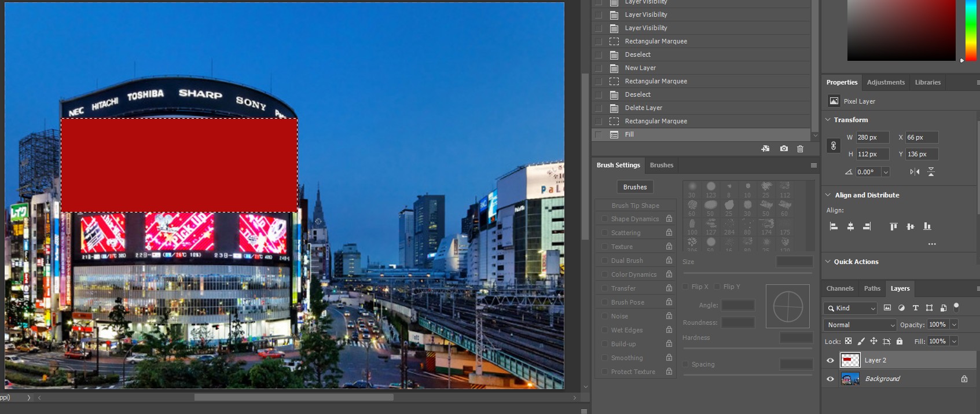Switch to the Channels tab

tap(840, 288)
